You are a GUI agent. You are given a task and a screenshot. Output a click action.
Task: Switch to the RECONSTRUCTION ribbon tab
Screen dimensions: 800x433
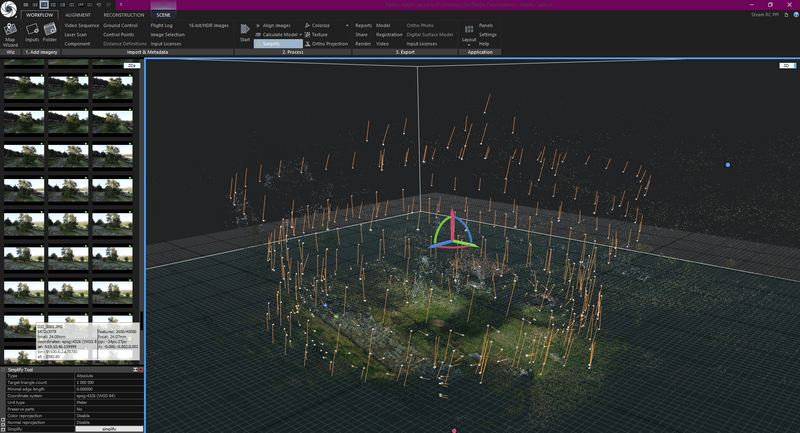point(124,15)
